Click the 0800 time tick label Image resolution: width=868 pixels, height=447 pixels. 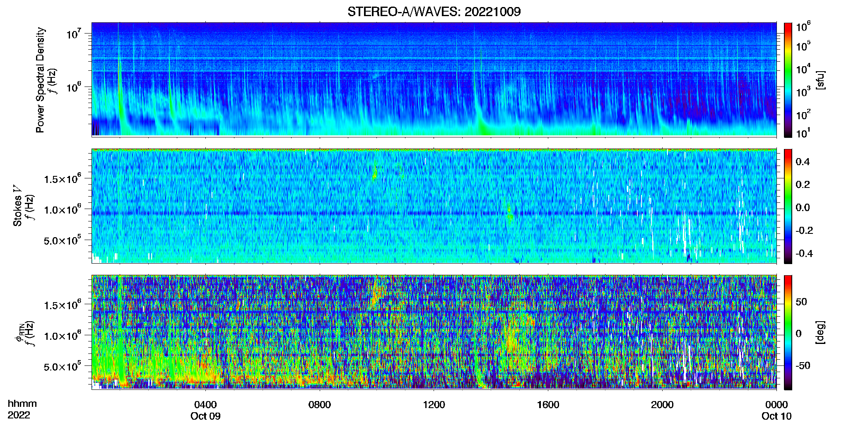click(319, 405)
